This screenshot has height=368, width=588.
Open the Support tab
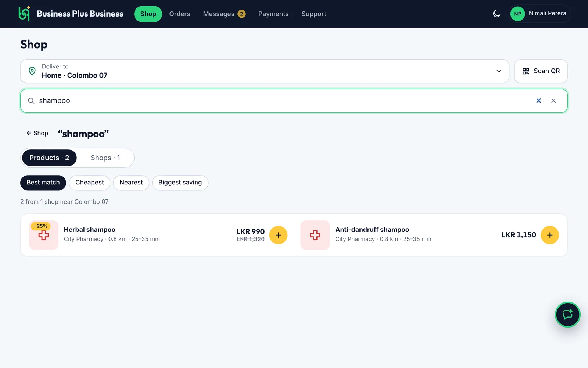(314, 14)
